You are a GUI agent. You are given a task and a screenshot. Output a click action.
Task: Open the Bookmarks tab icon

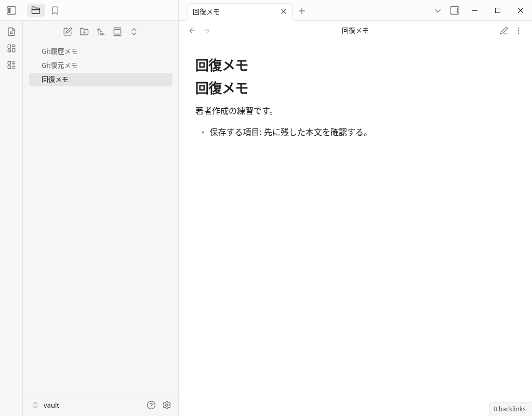[55, 10]
